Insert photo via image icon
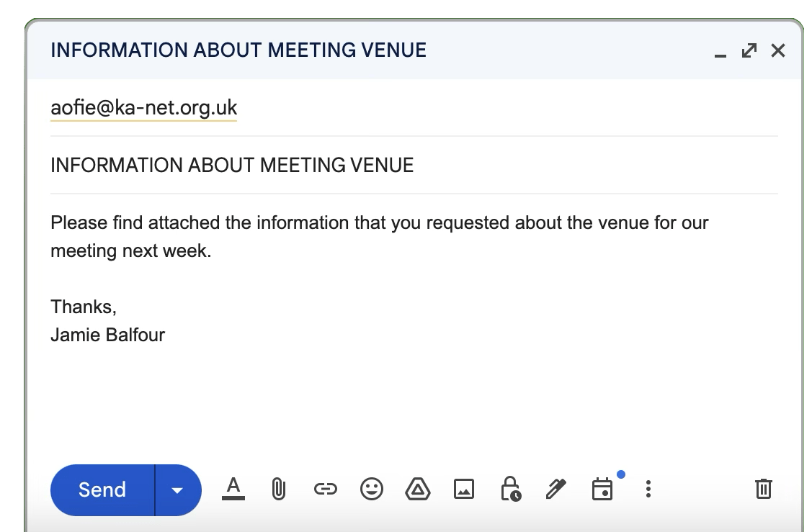This screenshot has height=532, width=812. click(x=463, y=490)
